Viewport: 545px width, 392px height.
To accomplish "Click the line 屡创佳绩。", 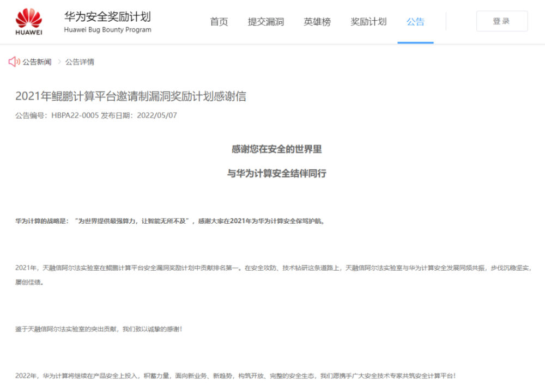I will pyautogui.click(x=29, y=282).
